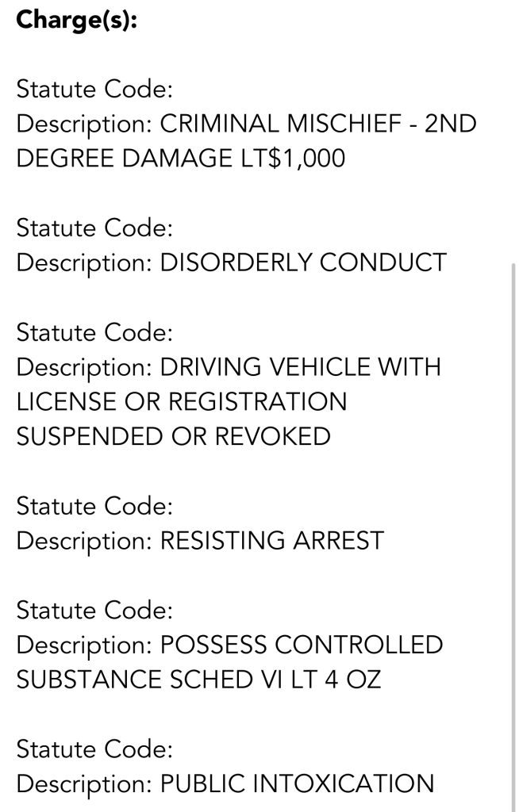Screen dimensions: 519x812
Task: Click the word INTOXICATION in last charge
Action: (x=343, y=783)
